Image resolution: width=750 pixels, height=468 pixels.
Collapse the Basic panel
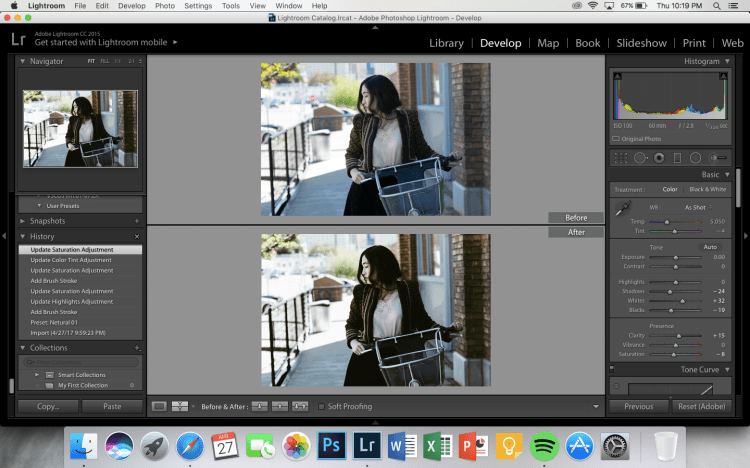click(x=727, y=175)
